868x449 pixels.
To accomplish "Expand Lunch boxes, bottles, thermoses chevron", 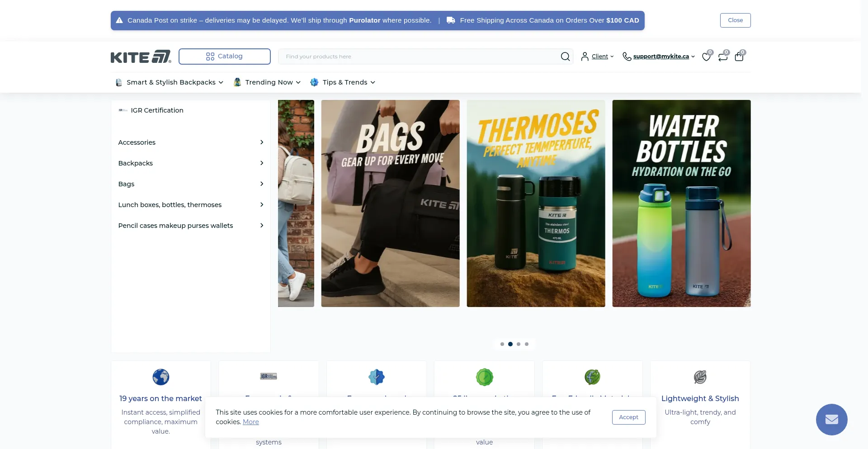I will click(262, 205).
